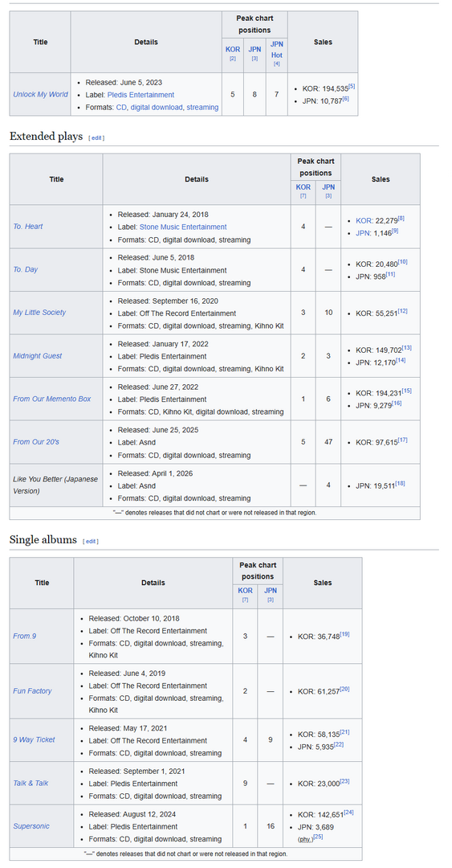Open the Talk & Talk single album link

[x=31, y=784]
